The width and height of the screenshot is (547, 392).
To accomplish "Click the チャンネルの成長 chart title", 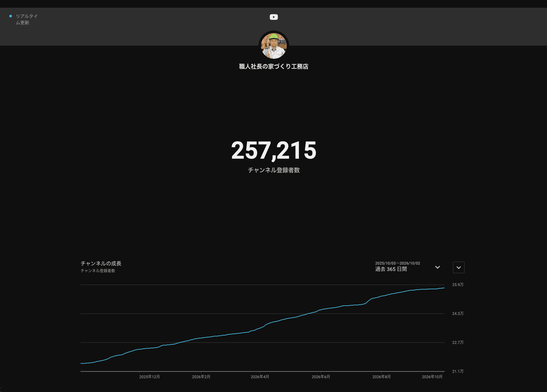I will [x=101, y=263].
